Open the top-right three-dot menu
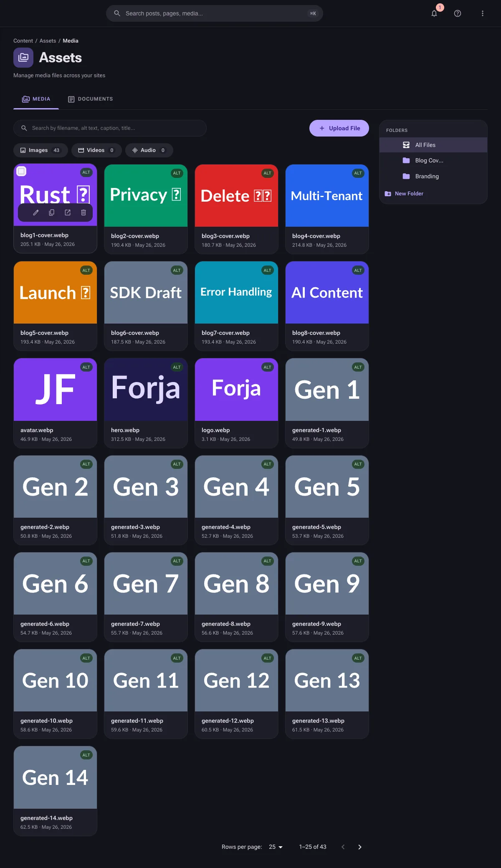 [483, 13]
